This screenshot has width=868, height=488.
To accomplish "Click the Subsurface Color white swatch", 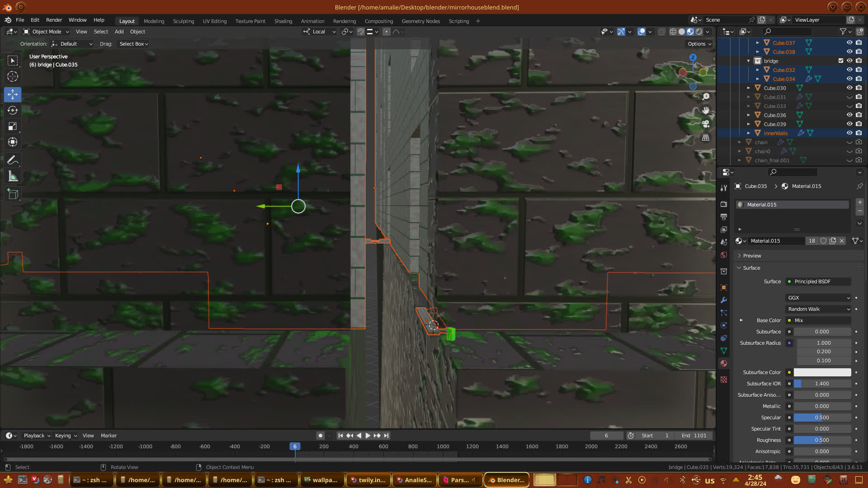I will click(x=822, y=372).
